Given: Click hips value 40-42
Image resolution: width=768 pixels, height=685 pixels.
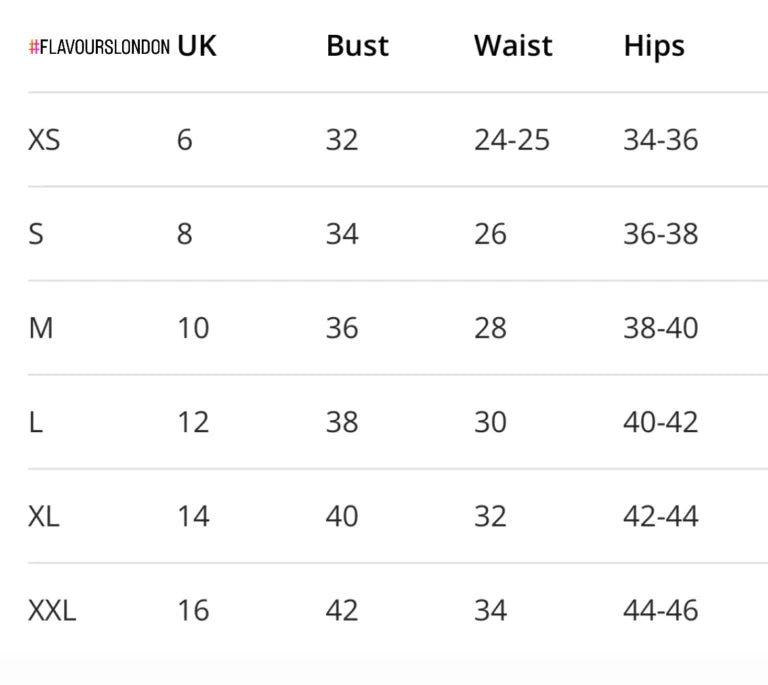Looking at the screenshot, I should coord(661,422).
